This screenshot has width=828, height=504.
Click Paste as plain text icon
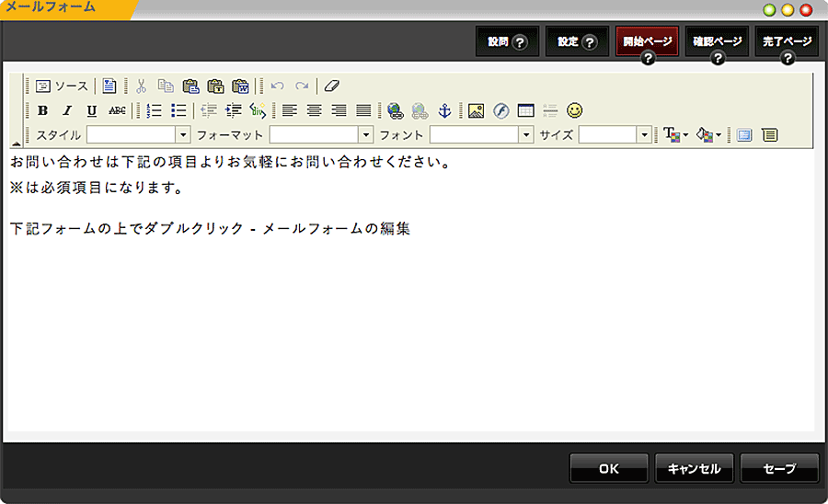215,86
